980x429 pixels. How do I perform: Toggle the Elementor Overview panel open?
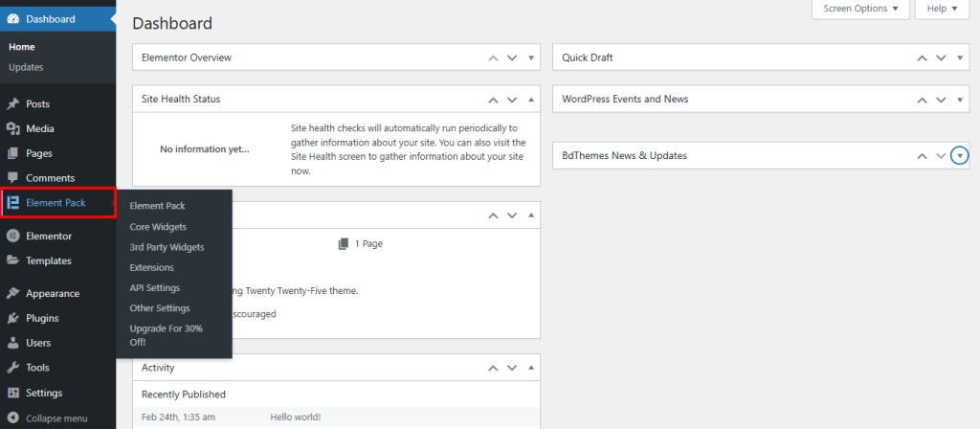tap(531, 57)
